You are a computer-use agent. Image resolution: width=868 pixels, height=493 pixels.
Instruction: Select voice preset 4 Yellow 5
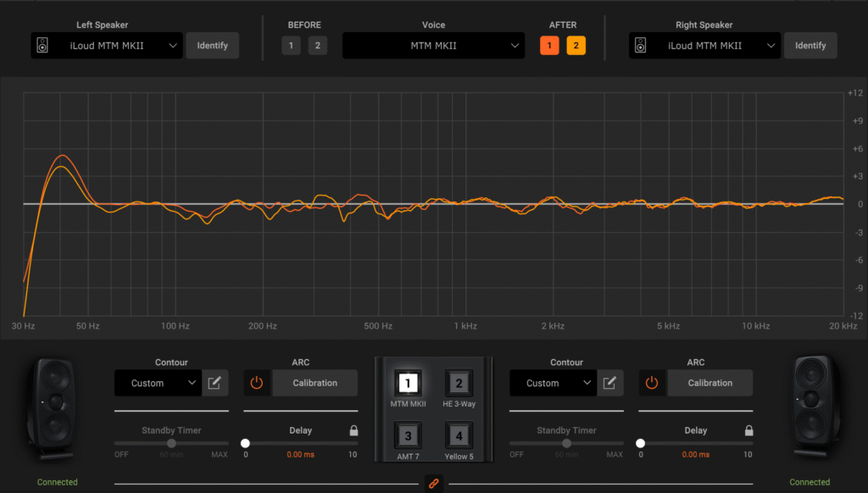tap(459, 435)
